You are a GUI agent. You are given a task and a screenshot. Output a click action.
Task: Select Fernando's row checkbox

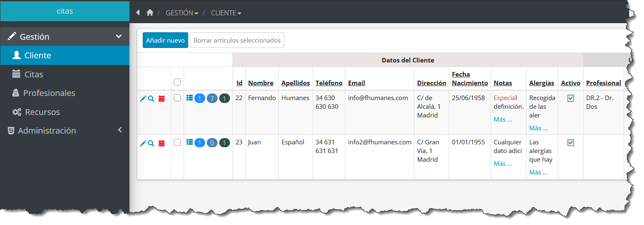[x=177, y=98]
